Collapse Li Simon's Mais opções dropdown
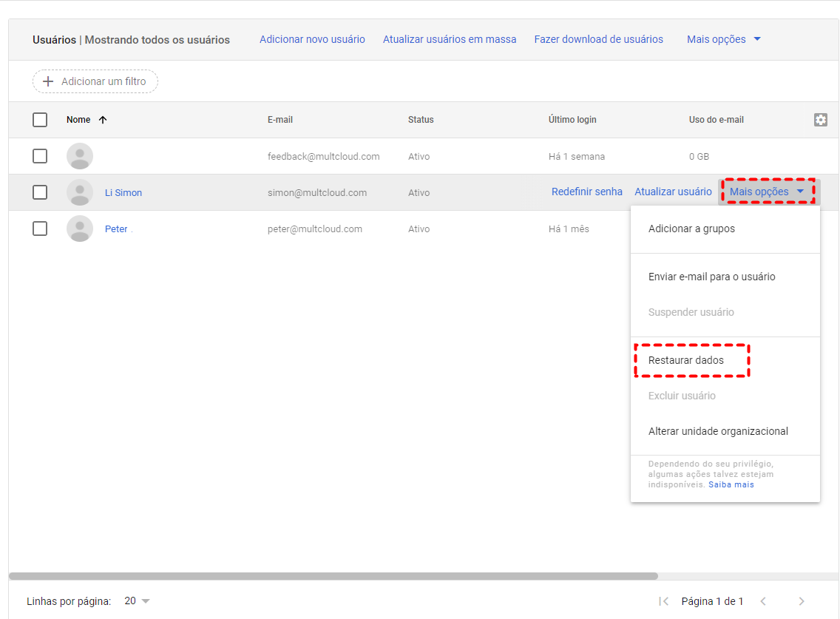Viewport: 840px width, 619px height. [x=767, y=192]
